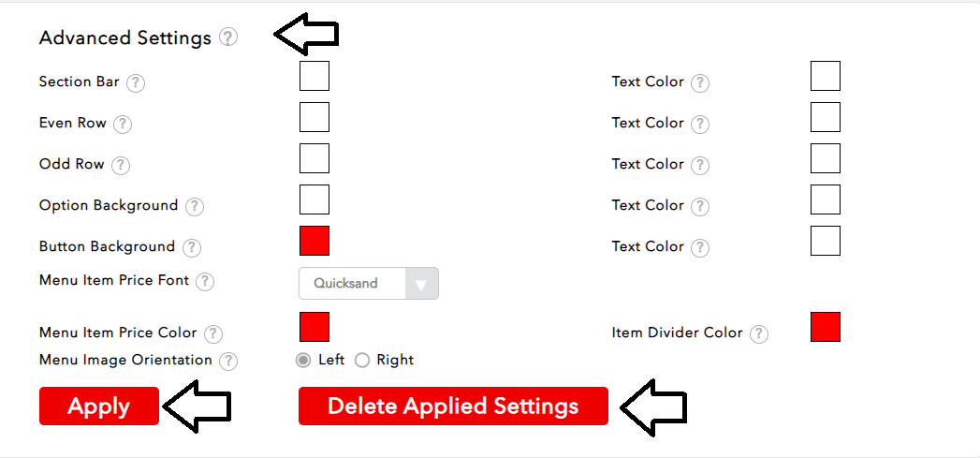Click help icon next to Advanced Settings

click(x=228, y=37)
